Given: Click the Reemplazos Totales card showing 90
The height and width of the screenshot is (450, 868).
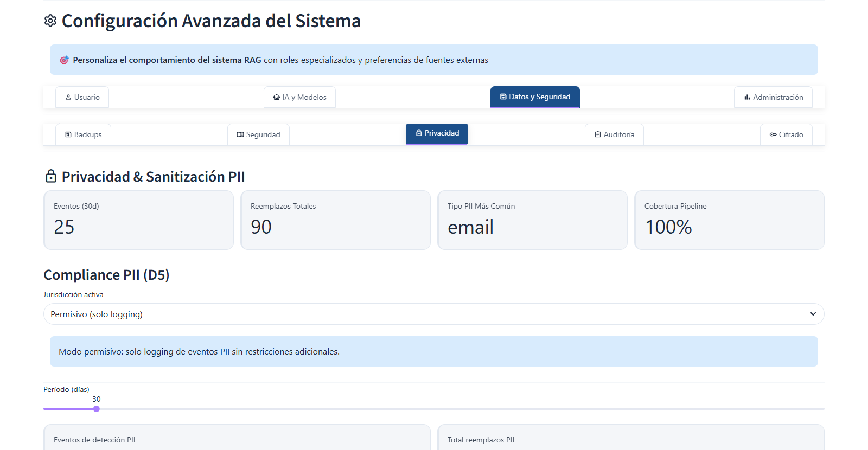Looking at the screenshot, I should click(335, 220).
